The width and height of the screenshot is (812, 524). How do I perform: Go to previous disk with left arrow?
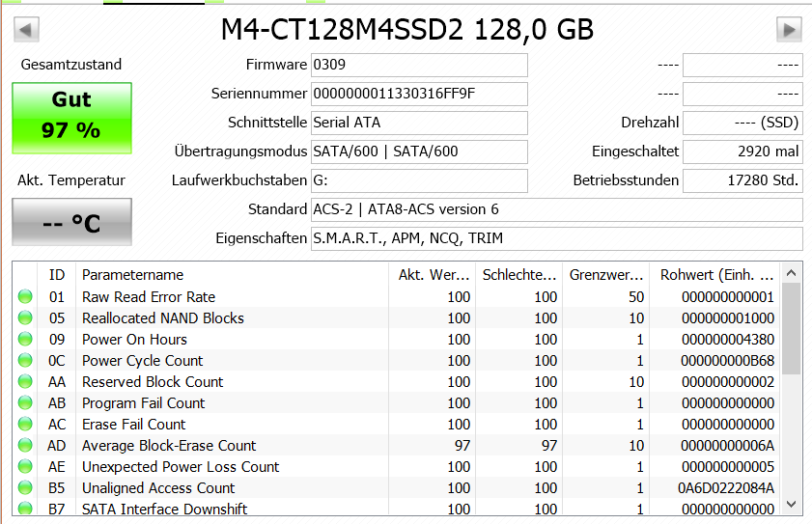pyautogui.click(x=26, y=30)
